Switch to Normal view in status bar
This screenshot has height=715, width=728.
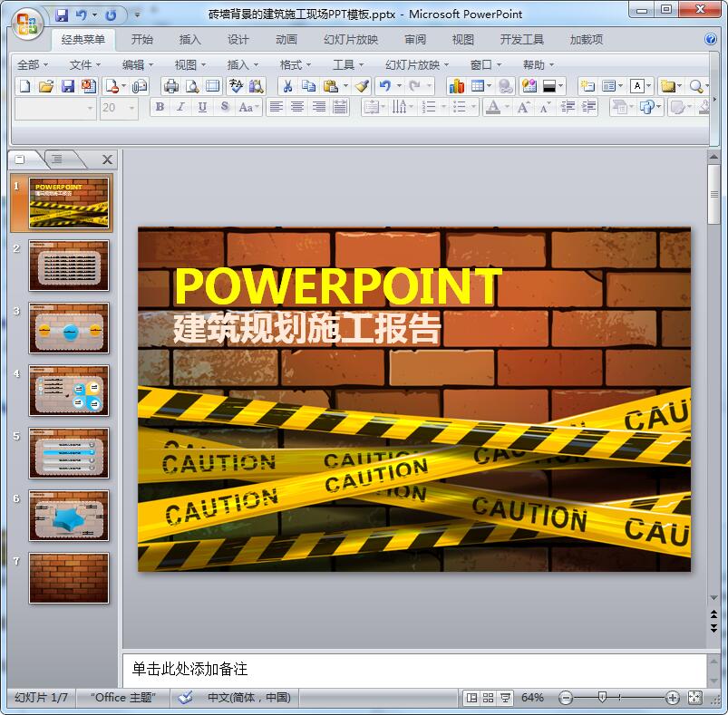471,698
